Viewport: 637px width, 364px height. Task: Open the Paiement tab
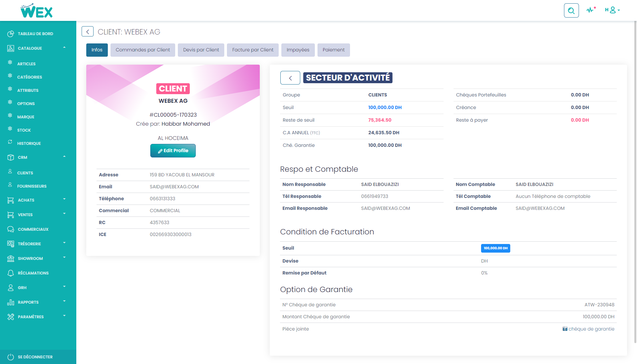(x=333, y=50)
